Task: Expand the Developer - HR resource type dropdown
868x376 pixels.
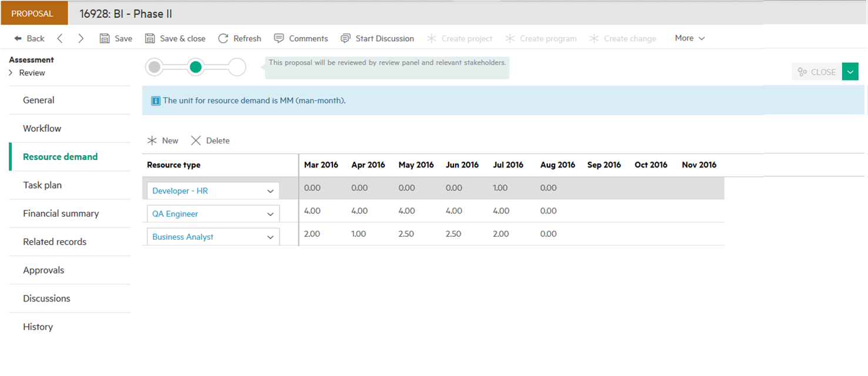Action: (270, 192)
